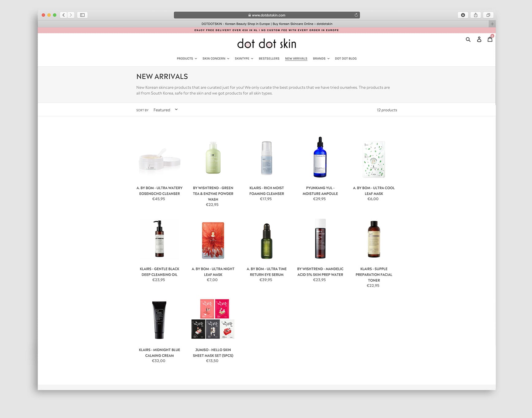
Task: Open the site search icon
Action: (x=468, y=40)
